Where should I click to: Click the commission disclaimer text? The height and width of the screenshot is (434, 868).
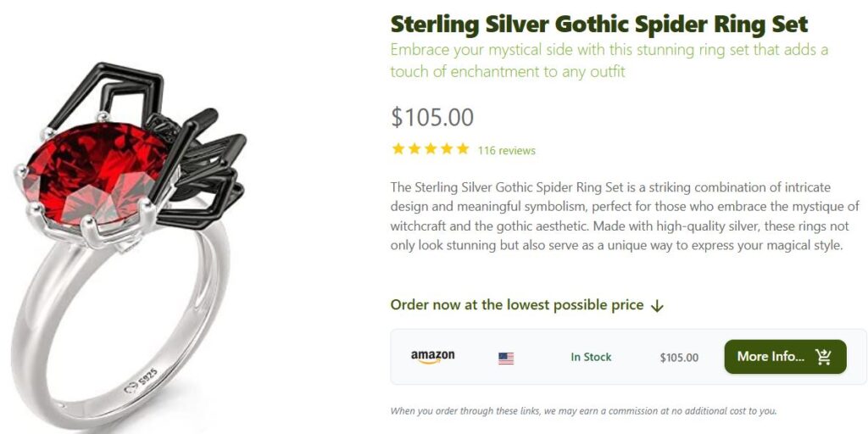pos(583,411)
